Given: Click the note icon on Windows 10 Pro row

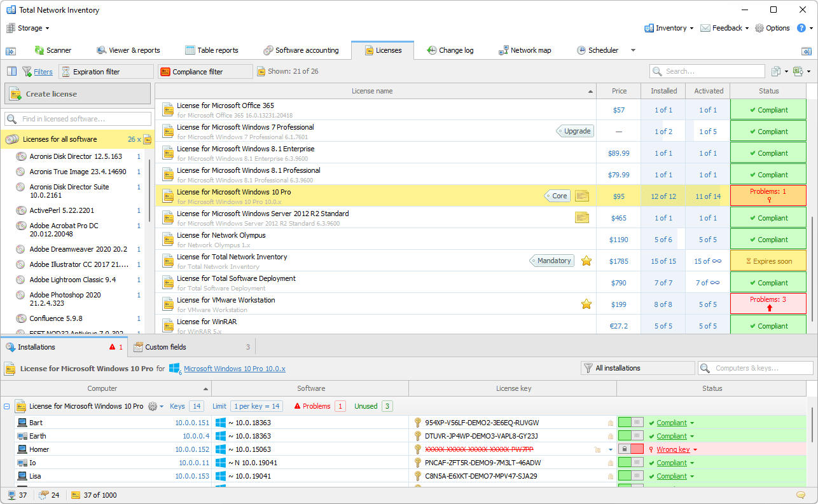Looking at the screenshot, I should [582, 196].
